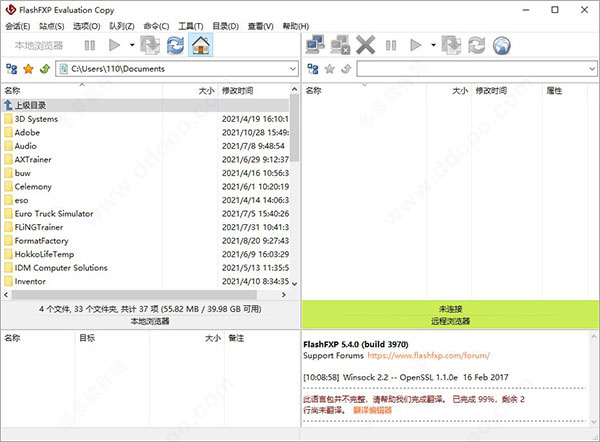600x442 pixels.
Task: Click local list scroll down arrow
Action: pyautogui.click(x=294, y=284)
